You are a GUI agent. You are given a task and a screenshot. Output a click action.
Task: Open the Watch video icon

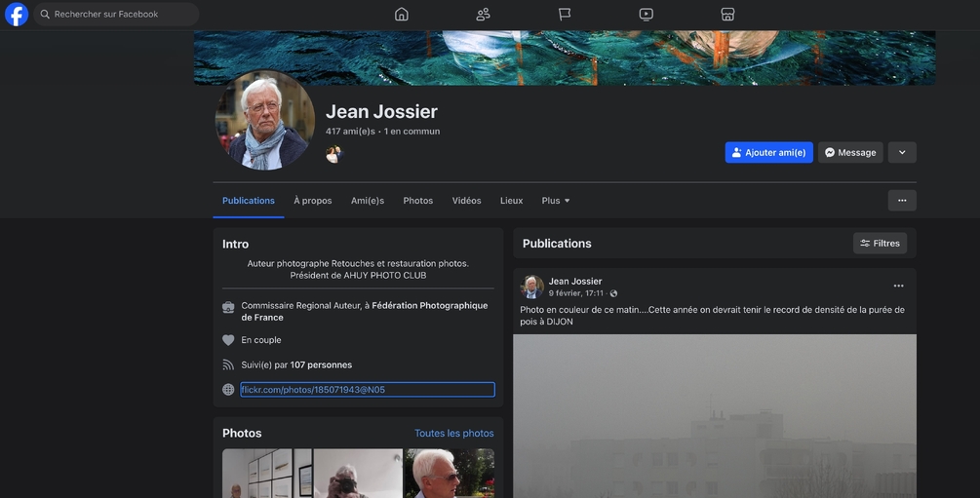(646, 15)
